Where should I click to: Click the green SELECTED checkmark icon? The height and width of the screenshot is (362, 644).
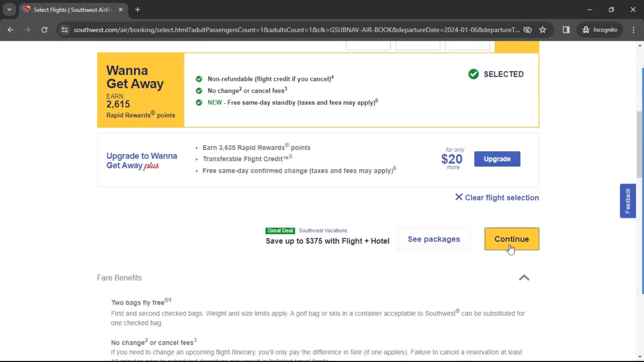point(474,74)
